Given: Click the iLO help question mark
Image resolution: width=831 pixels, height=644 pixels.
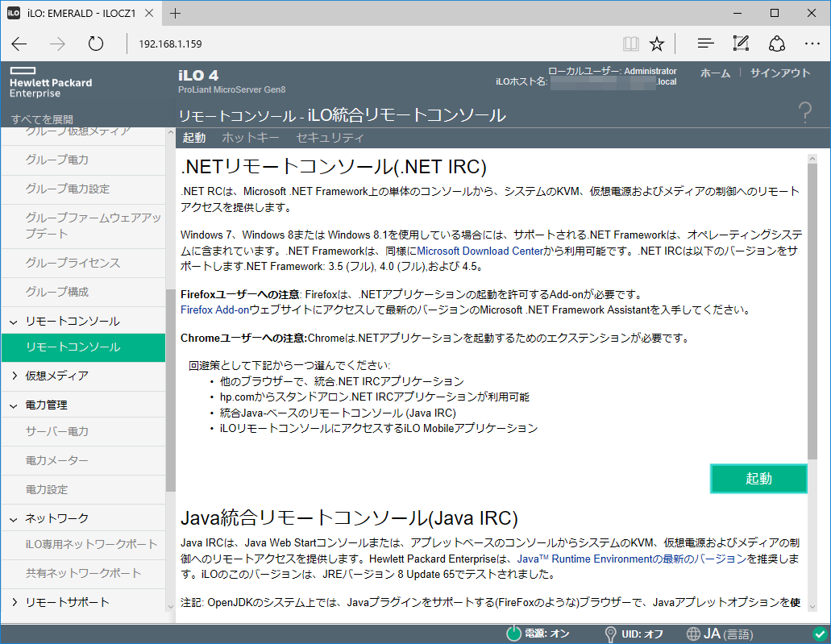Looking at the screenshot, I should (805, 112).
